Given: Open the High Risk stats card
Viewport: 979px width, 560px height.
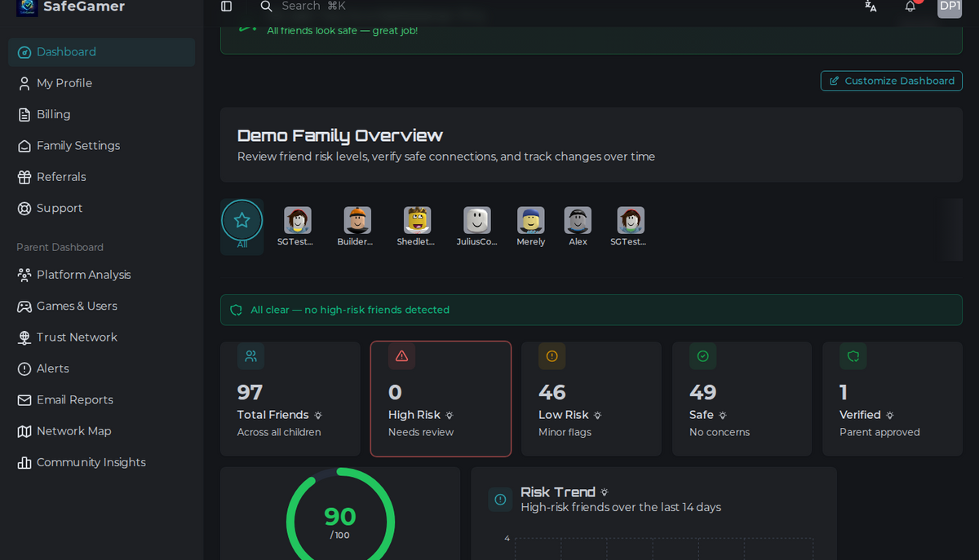Looking at the screenshot, I should point(441,399).
